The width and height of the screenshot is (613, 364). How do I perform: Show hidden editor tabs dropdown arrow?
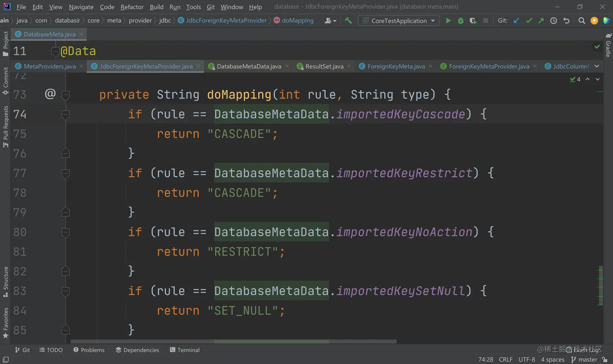[x=597, y=66]
